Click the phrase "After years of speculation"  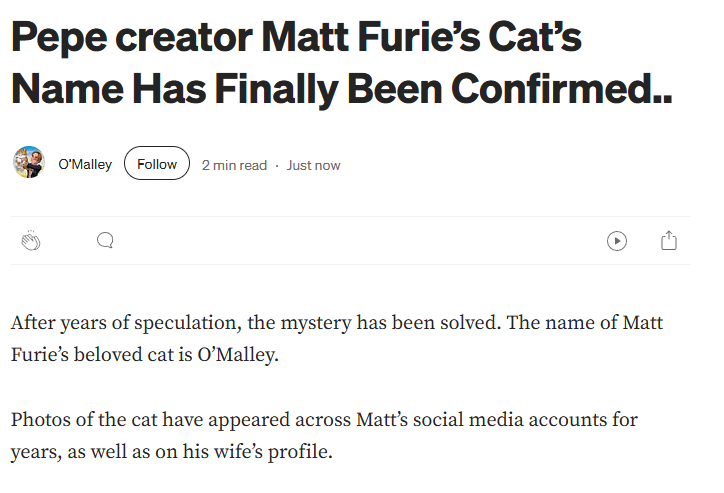pyautogui.click(x=109, y=324)
